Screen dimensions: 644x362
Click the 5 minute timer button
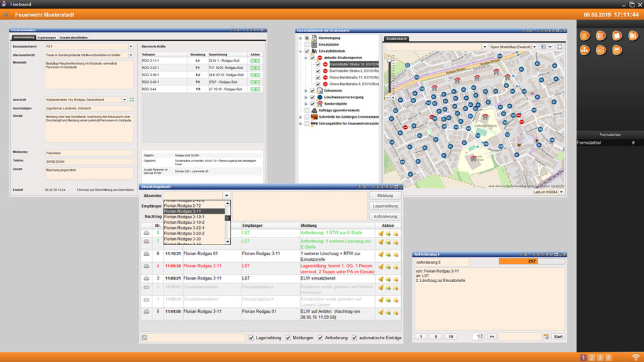tap(436, 337)
